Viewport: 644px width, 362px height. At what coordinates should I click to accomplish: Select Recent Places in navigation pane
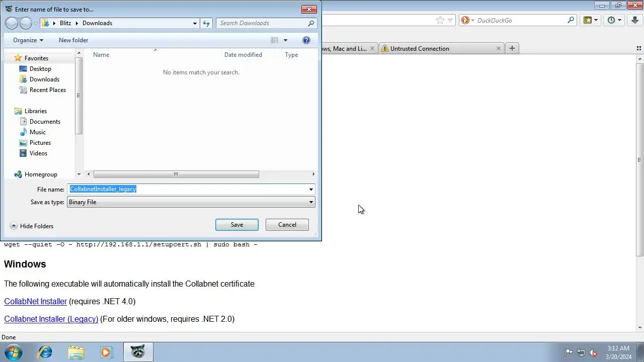click(48, 90)
